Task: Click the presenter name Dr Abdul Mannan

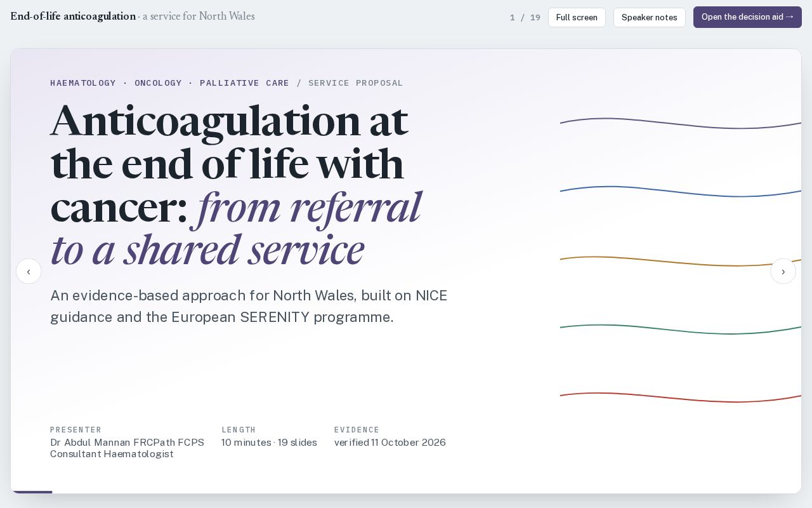Action: click(127, 443)
